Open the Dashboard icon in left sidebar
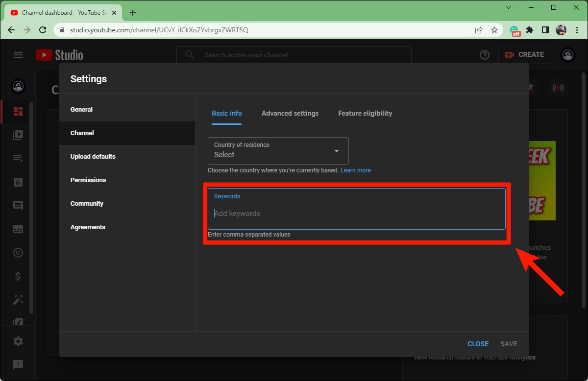 tap(18, 112)
